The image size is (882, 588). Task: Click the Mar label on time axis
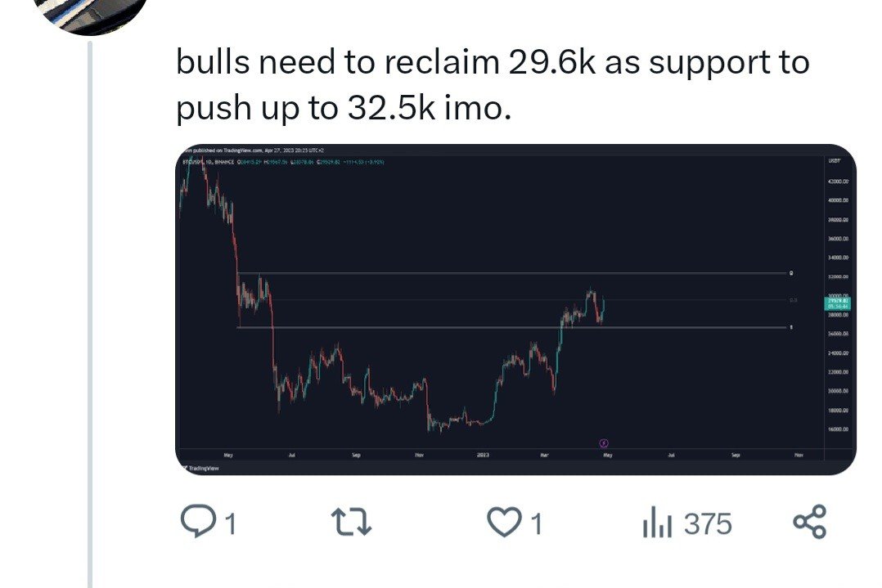tap(544, 455)
